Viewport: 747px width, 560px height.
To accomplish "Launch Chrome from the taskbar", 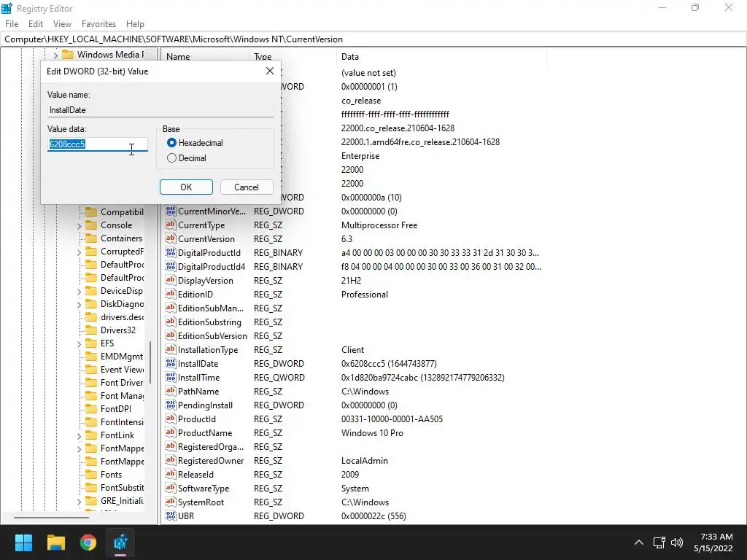I will pyautogui.click(x=88, y=542).
